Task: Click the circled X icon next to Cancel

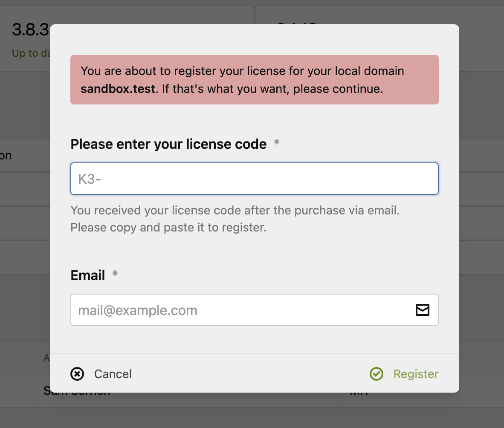Action: point(77,374)
